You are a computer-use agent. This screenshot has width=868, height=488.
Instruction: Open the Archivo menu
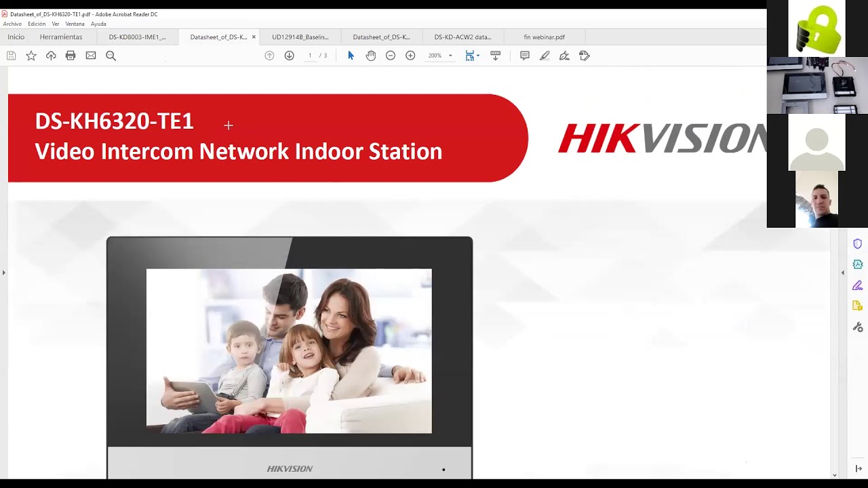(x=12, y=24)
